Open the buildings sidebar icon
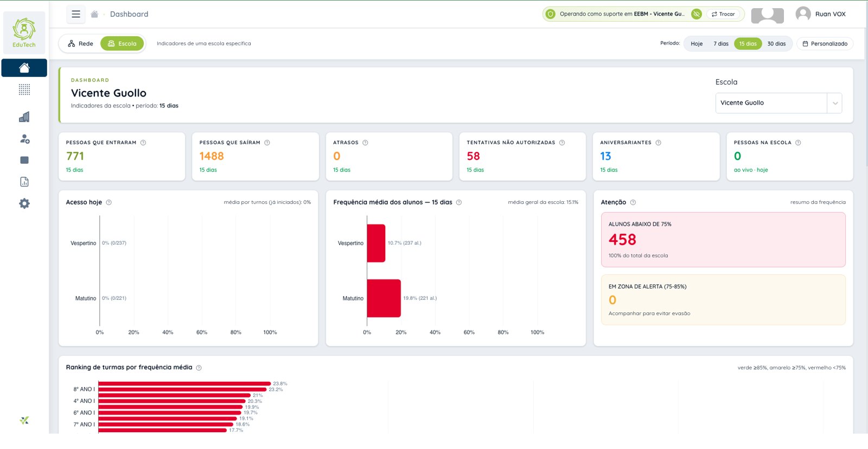This screenshot has width=868, height=449. point(24,117)
